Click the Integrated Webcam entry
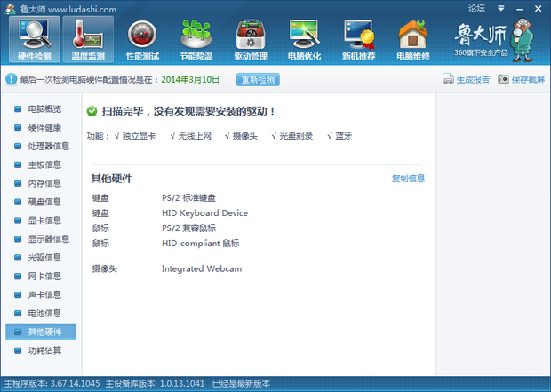This screenshot has height=392, width=551. [x=202, y=269]
